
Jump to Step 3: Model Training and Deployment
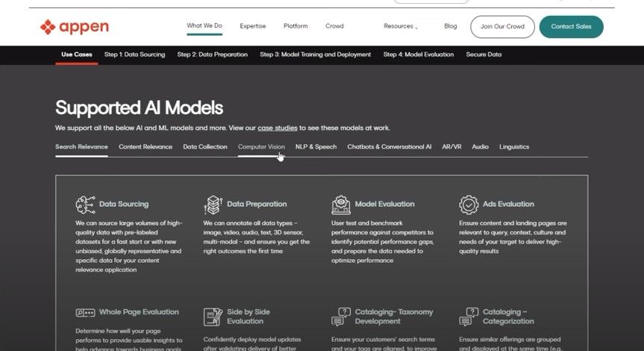[316, 55]
